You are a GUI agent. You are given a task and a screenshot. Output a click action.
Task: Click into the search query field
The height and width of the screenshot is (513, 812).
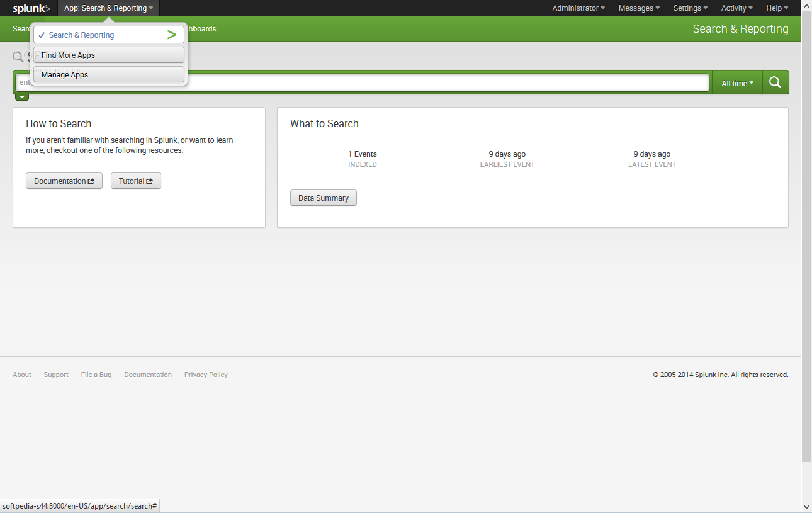pyautogui.click(x=362, y=82)
